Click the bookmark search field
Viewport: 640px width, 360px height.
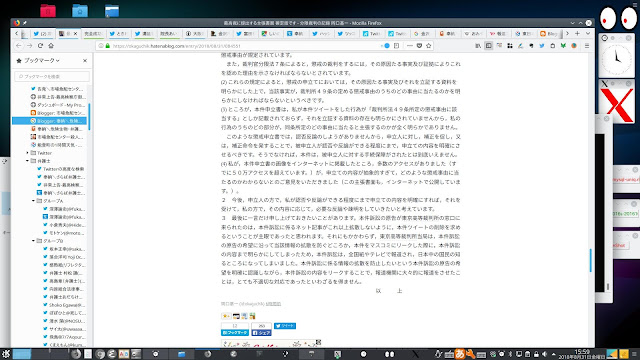pyautogui.click(x=52, y=76)
